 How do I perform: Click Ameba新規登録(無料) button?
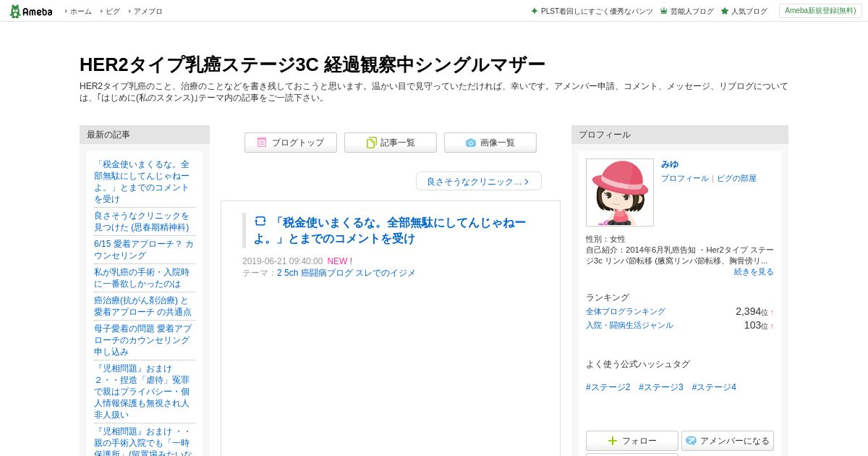(x=820, y=11)
